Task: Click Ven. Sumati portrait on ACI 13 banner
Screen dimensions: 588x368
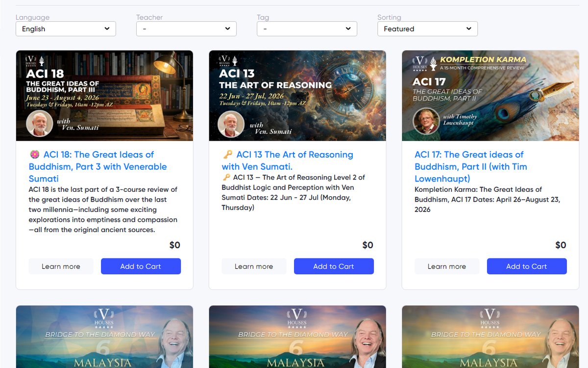Action: [x=231, y=124]
